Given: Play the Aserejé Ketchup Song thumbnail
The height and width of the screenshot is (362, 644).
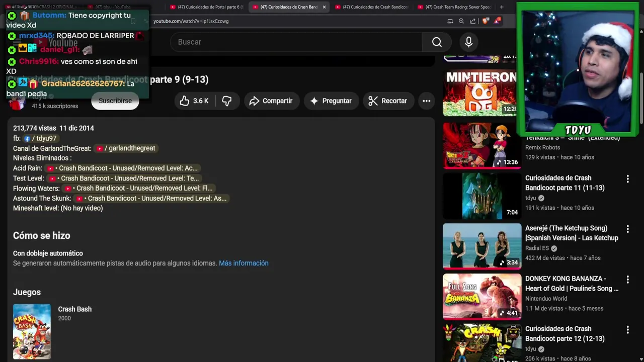Looking at the screenshot, I should click(x=482, y=246).
